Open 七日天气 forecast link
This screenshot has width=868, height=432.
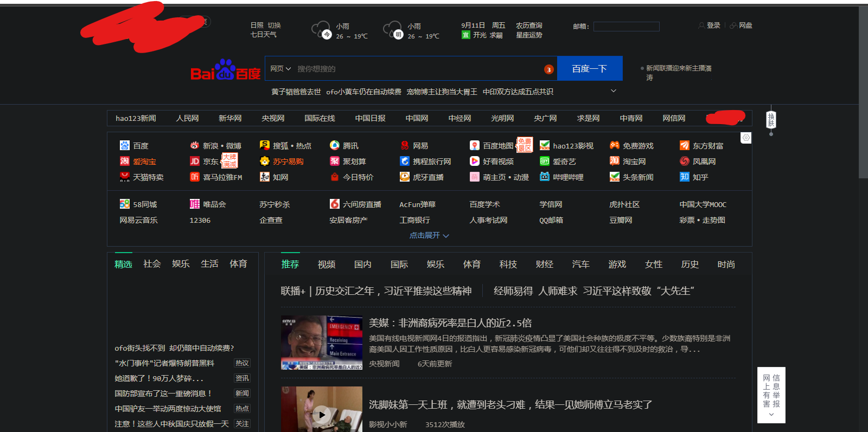[x=263, y=35]
